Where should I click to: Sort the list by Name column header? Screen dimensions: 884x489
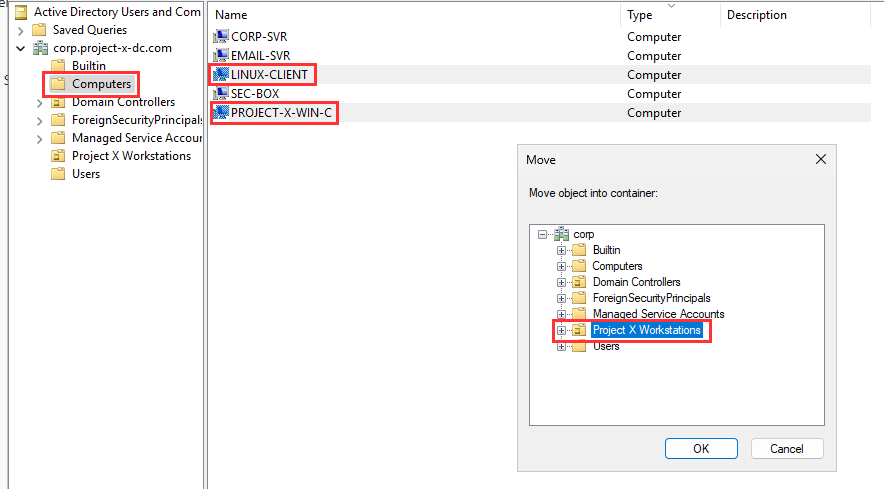click(232, 15)
